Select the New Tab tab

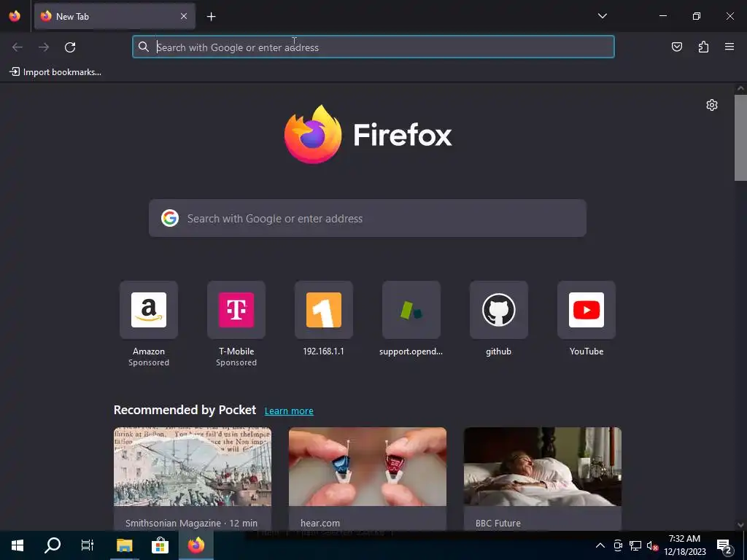pyautogui.click(x=115, y=16)
